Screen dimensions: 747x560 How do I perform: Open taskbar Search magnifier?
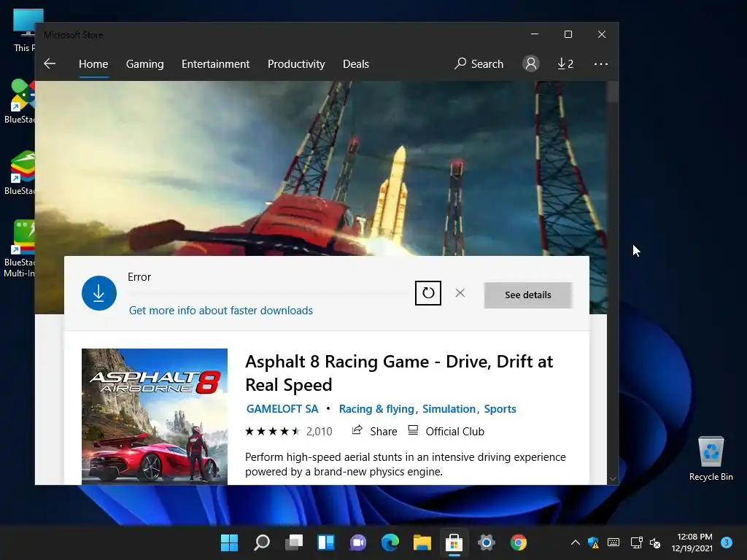point(262,542)
